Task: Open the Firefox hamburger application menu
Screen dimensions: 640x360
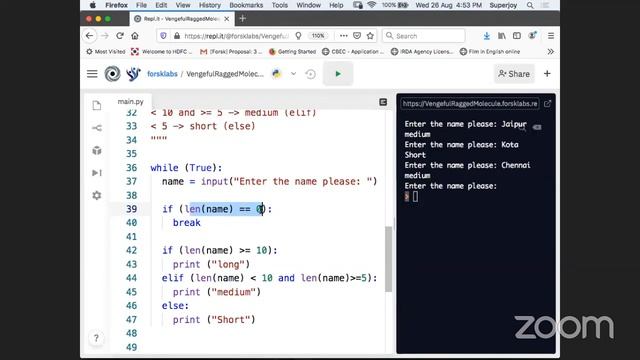Action: pos(551,36)
